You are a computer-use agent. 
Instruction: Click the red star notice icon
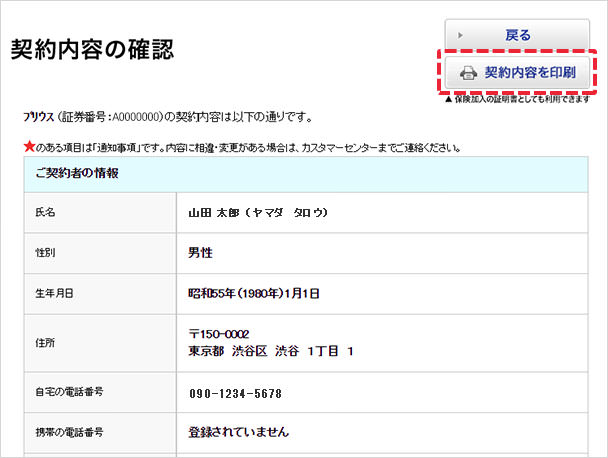tap(29, 147)
